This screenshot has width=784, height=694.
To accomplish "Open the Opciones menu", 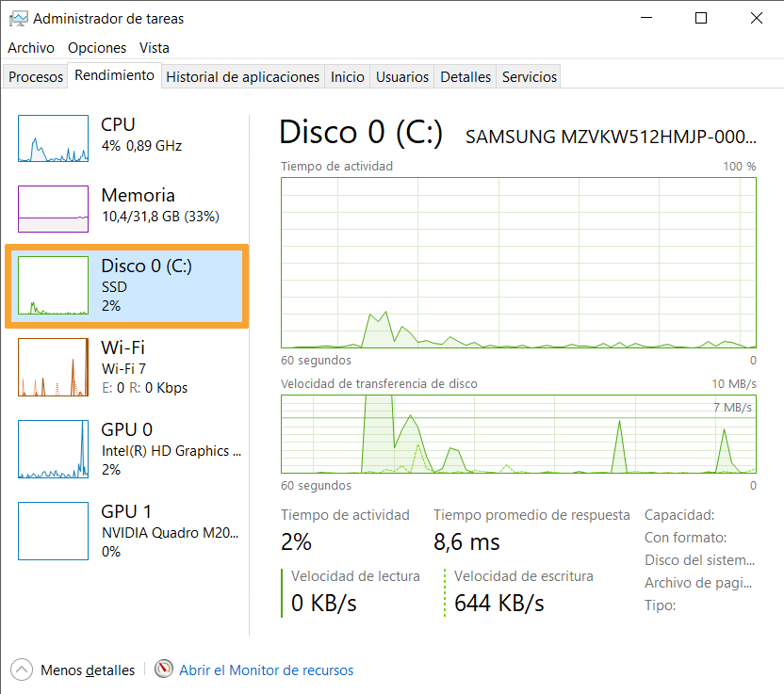I will tap(97, 48).
